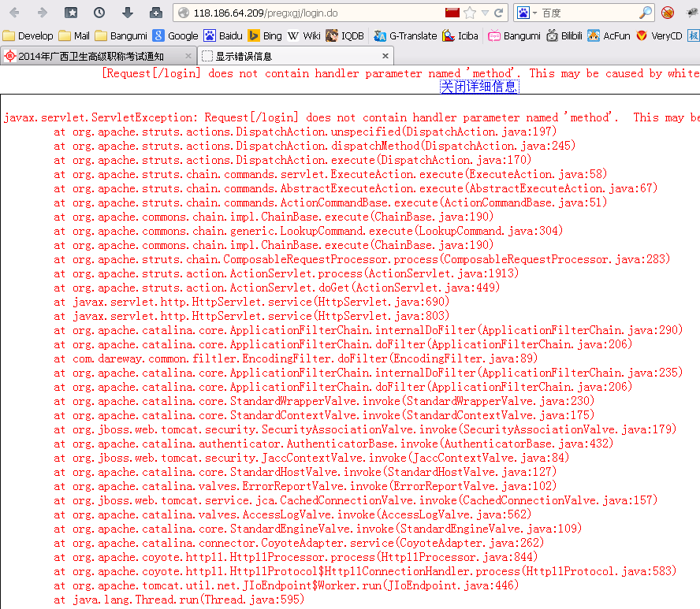Click the China flag icon in address bar
The image size is (700, 609).
tap(452, 13)
